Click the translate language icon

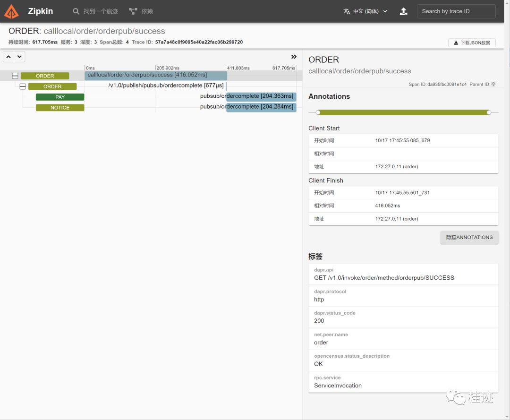pos(347,11)
